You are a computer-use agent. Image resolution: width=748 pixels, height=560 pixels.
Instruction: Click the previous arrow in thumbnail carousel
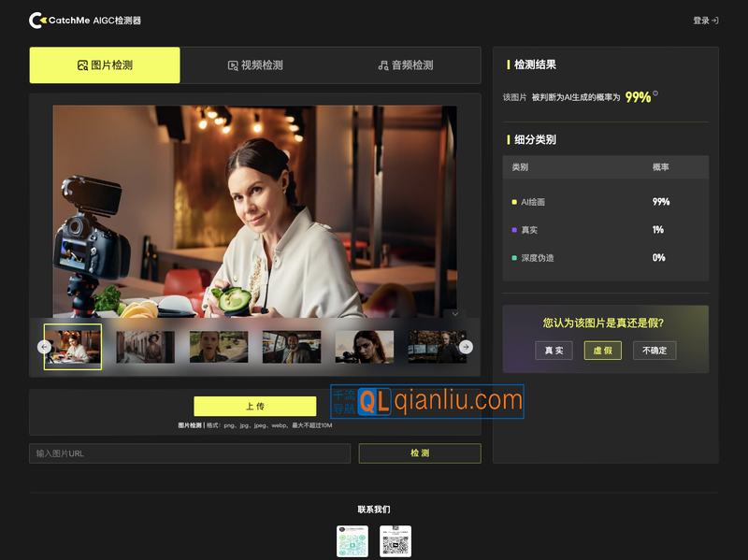point(44,347)
